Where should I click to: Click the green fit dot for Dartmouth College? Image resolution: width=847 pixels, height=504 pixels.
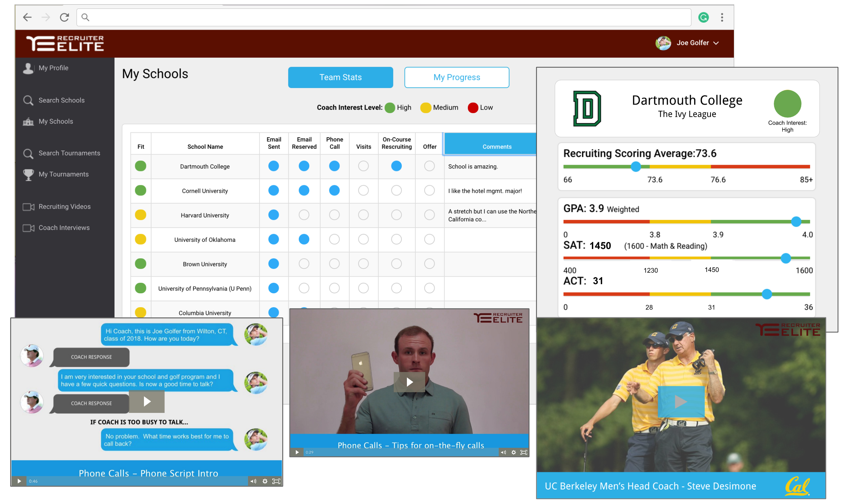pyautogui.click(x=141, y=166)
